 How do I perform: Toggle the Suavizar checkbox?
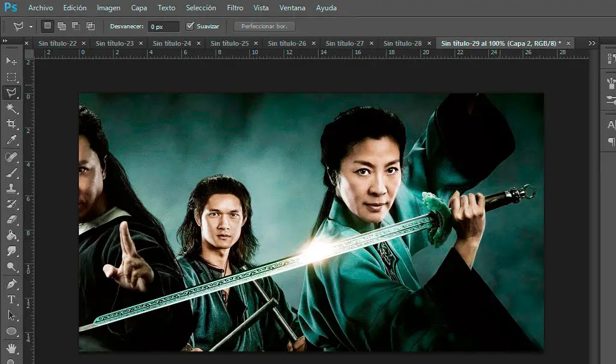tap(190, 26)
